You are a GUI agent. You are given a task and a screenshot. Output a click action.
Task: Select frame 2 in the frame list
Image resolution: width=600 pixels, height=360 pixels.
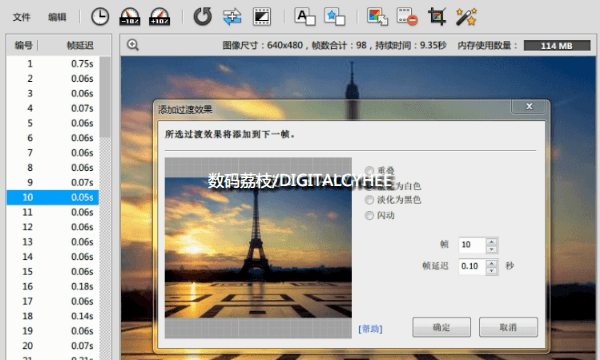pyautogui.click(x=53, y=78)
